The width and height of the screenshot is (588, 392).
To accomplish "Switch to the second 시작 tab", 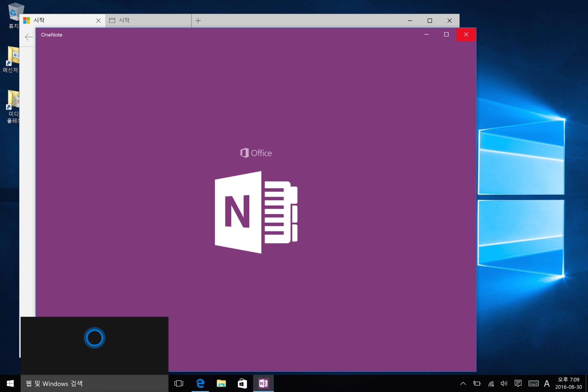I will point(148,20).
